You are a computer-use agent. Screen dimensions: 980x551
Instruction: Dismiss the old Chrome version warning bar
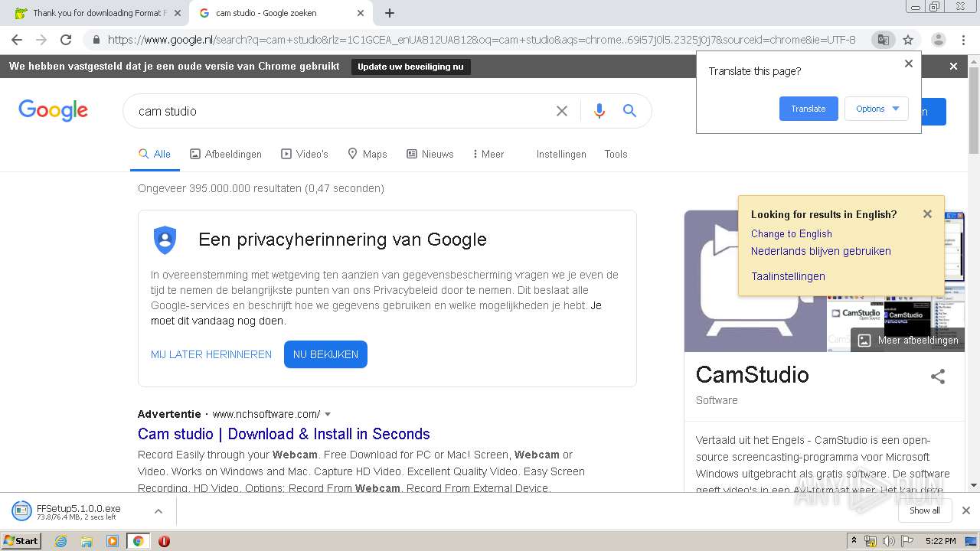[x=953, y=67]
